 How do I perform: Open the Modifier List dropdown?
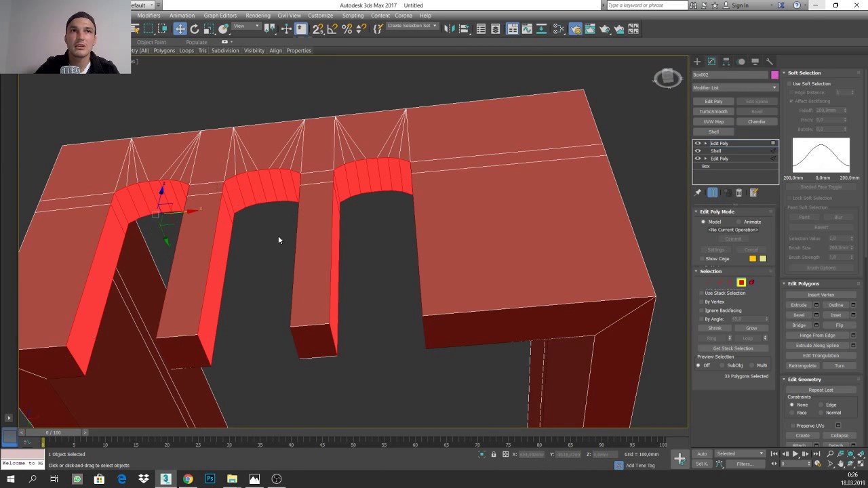tap(735, 87)
